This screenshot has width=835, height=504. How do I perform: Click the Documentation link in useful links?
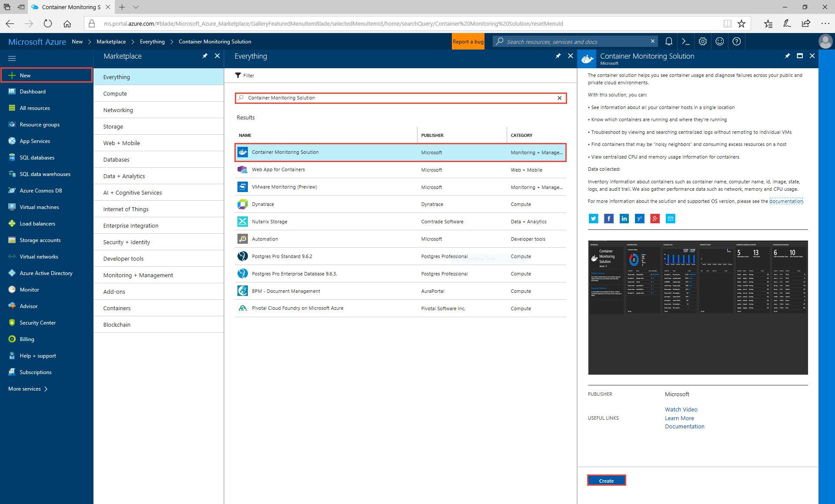(684, 427)
